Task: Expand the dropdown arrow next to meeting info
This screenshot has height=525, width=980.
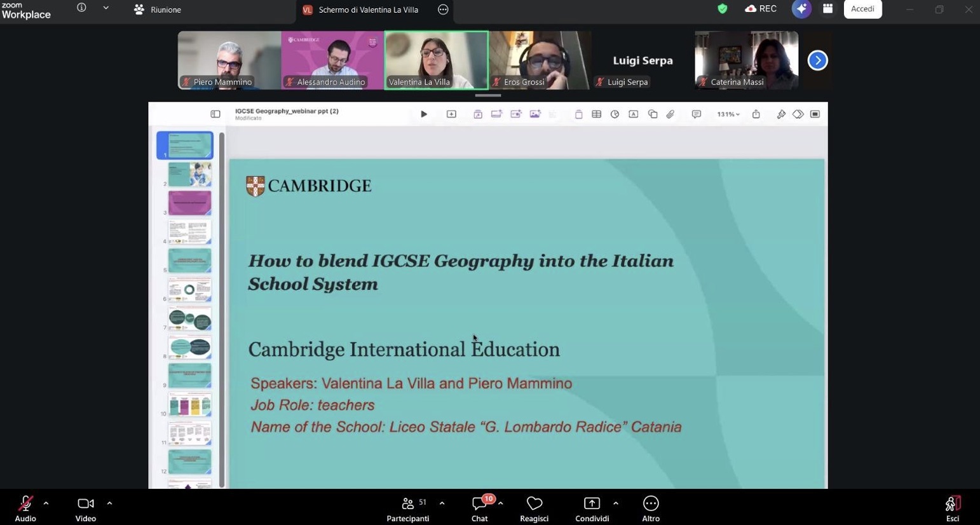Action: click(105, 8)
